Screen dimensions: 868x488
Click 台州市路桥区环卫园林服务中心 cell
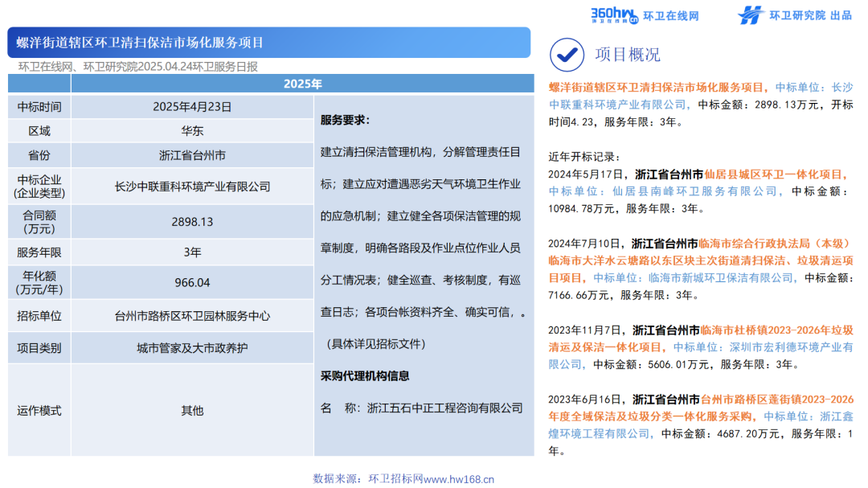[x=192, y=316]
